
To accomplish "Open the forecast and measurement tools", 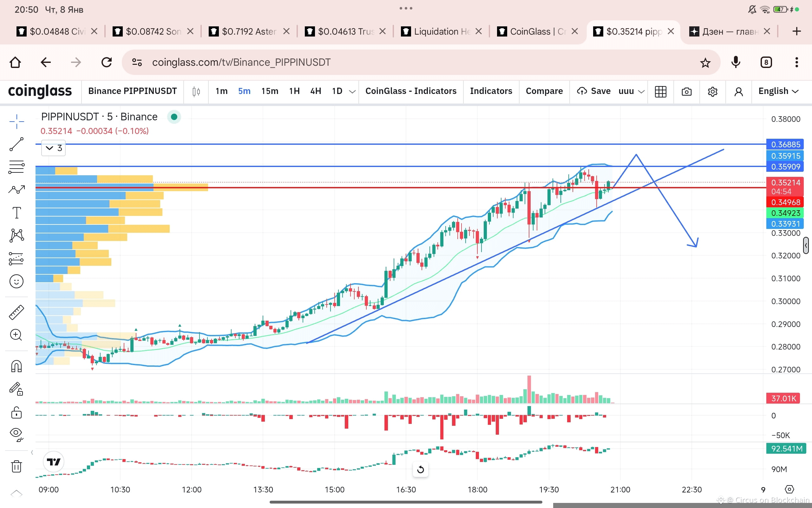I will pyautogui.click(x=16, y=258).
